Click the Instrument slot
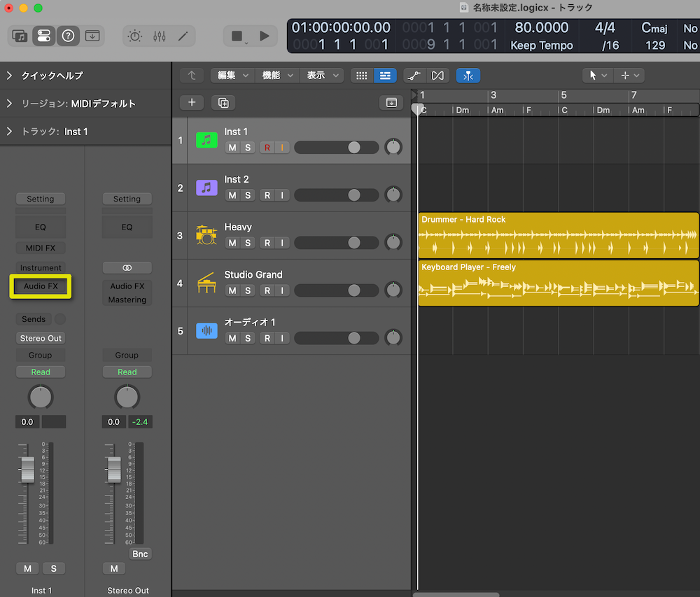 pyautogui.click(x=41, y=268)
